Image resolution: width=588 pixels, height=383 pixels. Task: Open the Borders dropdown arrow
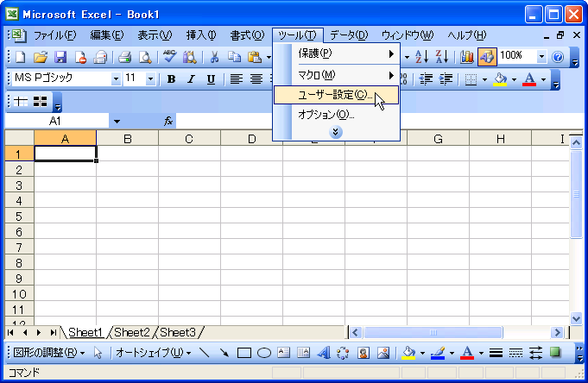(x=484, y=79)
